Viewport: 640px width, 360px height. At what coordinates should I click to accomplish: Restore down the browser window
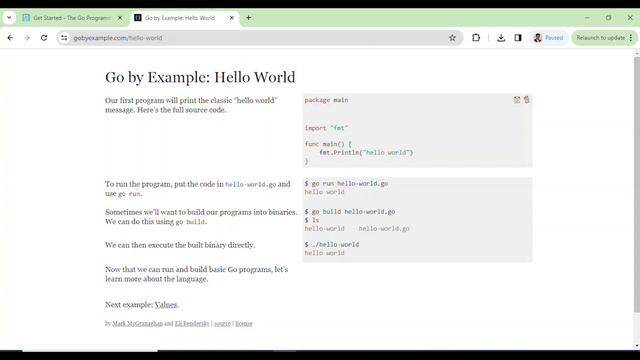click(x=609, y=18)
